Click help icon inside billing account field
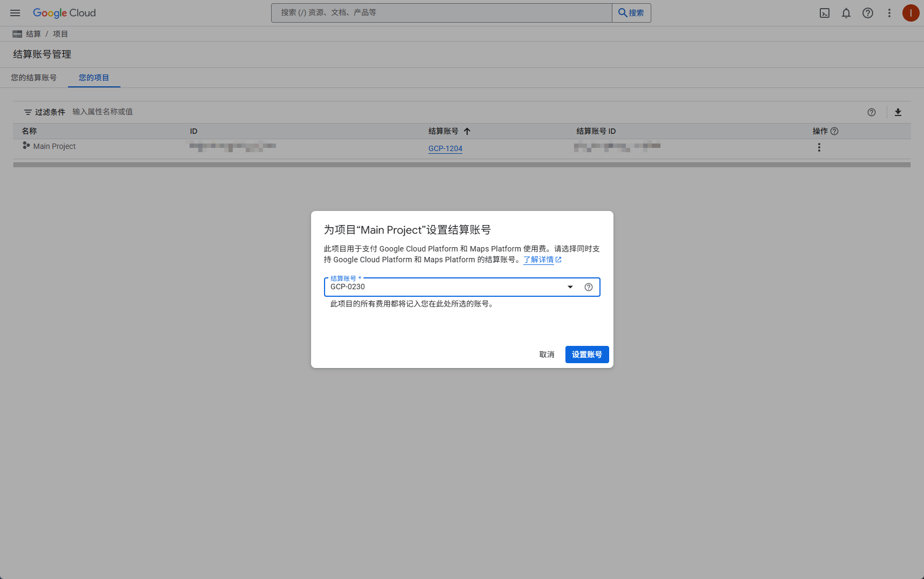Screen dimensions: 924x579 [588, 287]
